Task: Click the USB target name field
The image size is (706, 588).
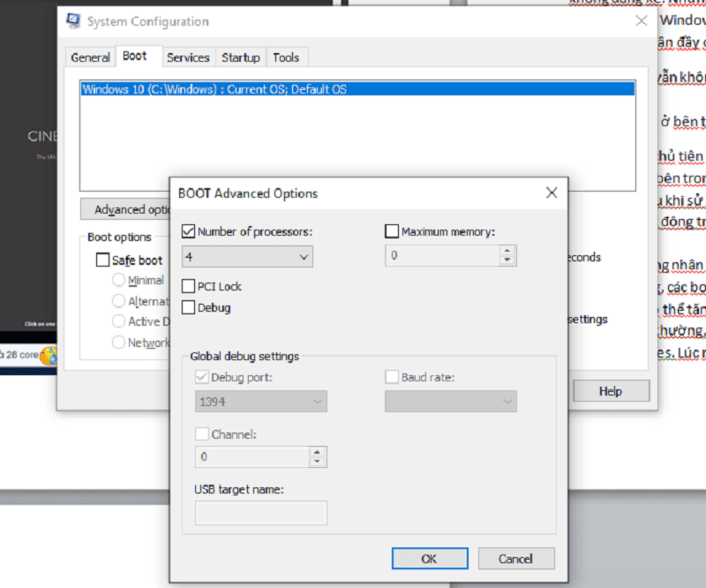Action: pos(261,513)
